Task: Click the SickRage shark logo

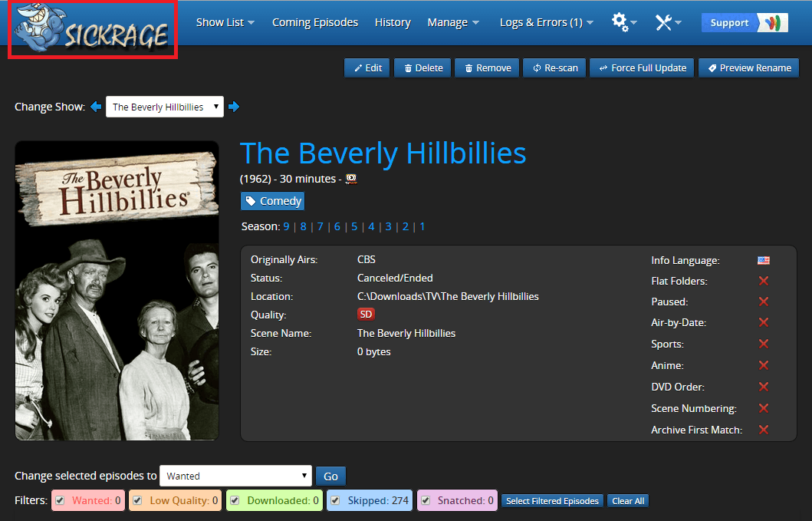Action: pos(93,30)
